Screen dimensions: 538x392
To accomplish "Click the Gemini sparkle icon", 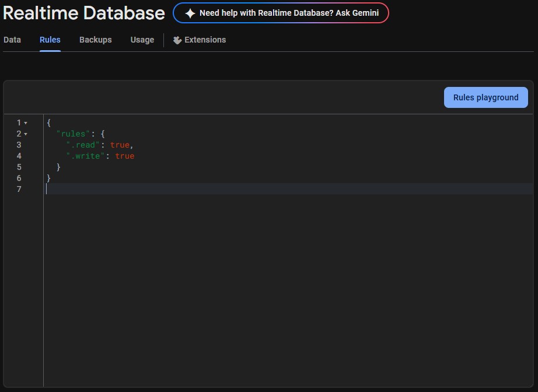I will [190, 13].
